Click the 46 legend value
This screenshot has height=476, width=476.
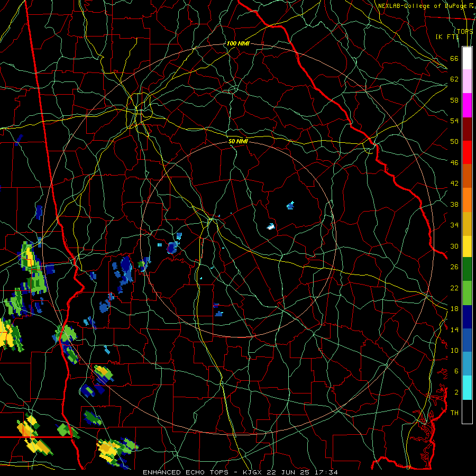[x=454, y=162]
